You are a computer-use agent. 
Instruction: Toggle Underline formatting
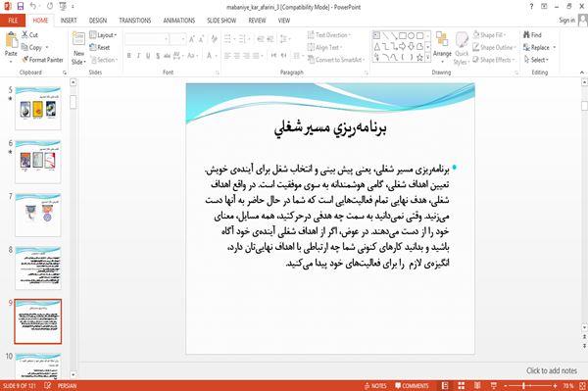[148, 56]
